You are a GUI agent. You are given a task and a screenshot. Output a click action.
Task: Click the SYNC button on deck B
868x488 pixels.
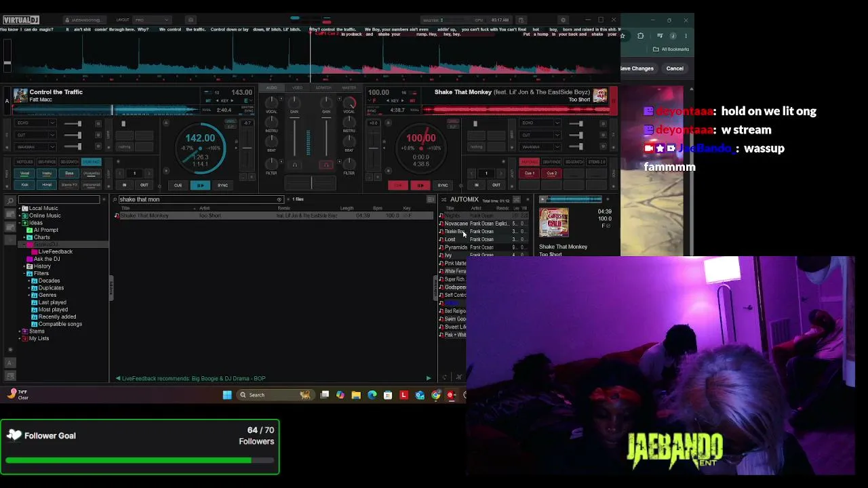click(442, 185)
